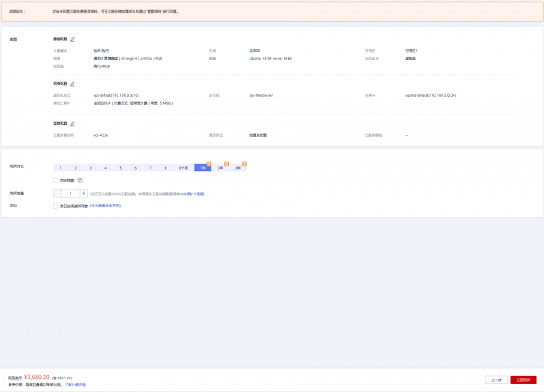Viewport: 544px width, 392px height.
Task: Enable the auto-renew checkbox
Action: tap(55, 180)
